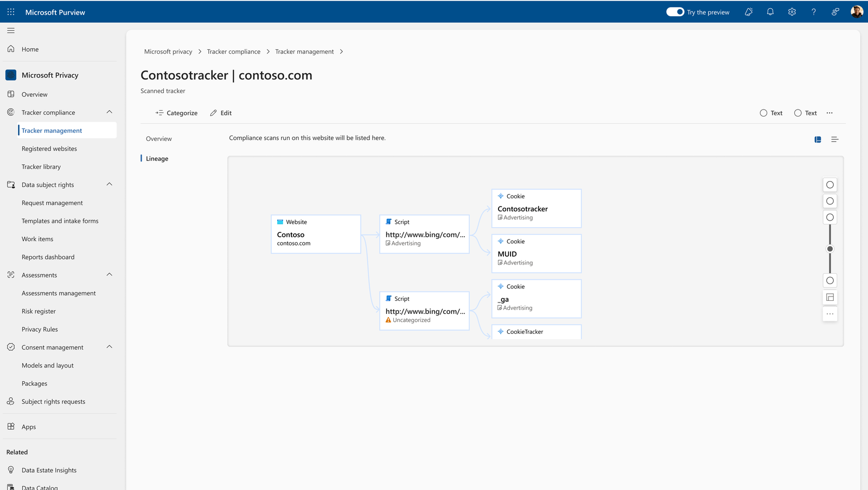Select the first Text radio button

pos(763,113)
